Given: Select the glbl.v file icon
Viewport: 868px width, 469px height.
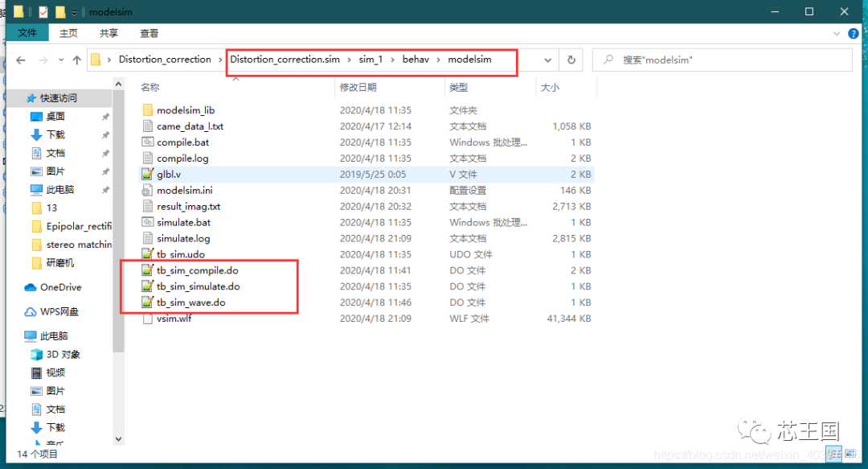Looking at the screenshot, I should click(x=148, y=174).
